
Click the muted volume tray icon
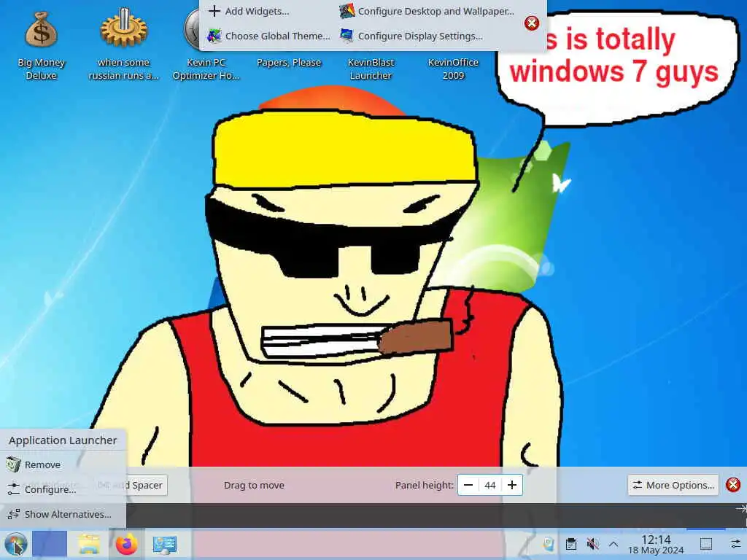click(x=592, y=544)
